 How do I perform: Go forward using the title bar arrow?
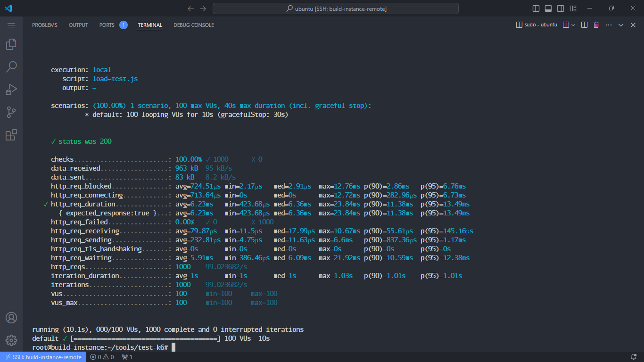point(203,8)
